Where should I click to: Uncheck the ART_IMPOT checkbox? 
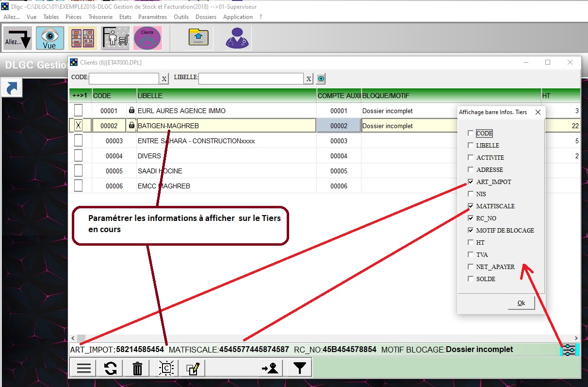471,182
